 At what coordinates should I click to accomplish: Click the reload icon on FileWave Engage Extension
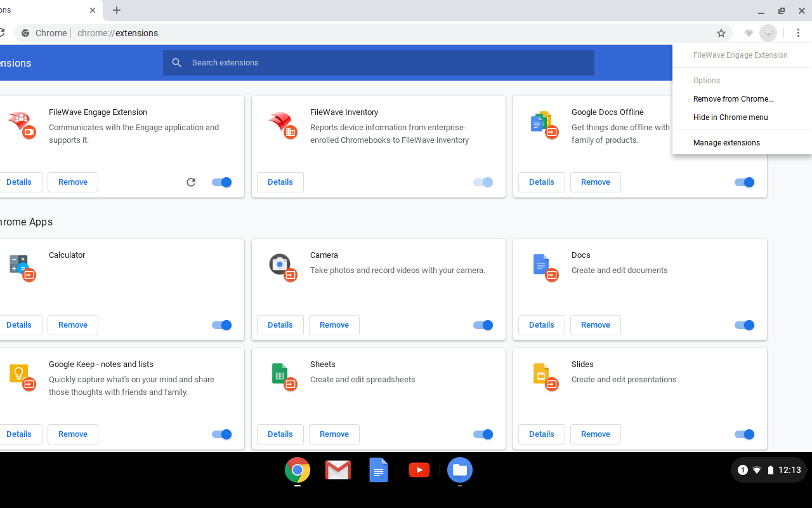click(x=191, y=182)
